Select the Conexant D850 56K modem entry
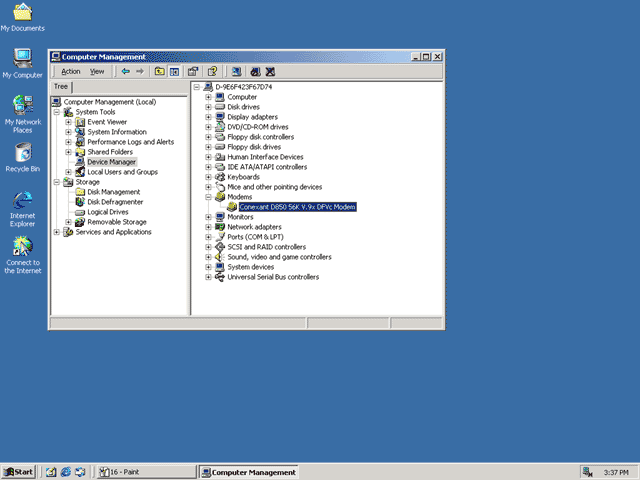Viewport: 640px width, 480px height. (x=297, y=207)
